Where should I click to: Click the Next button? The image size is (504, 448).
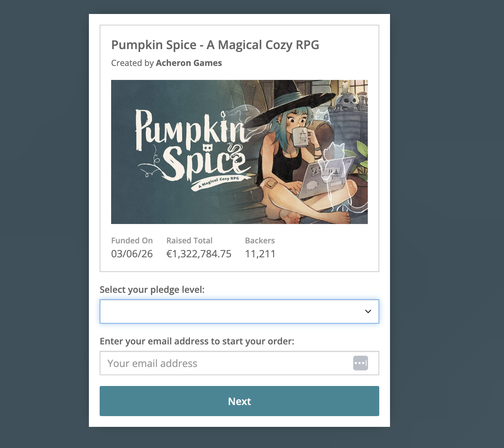[239, 401]
